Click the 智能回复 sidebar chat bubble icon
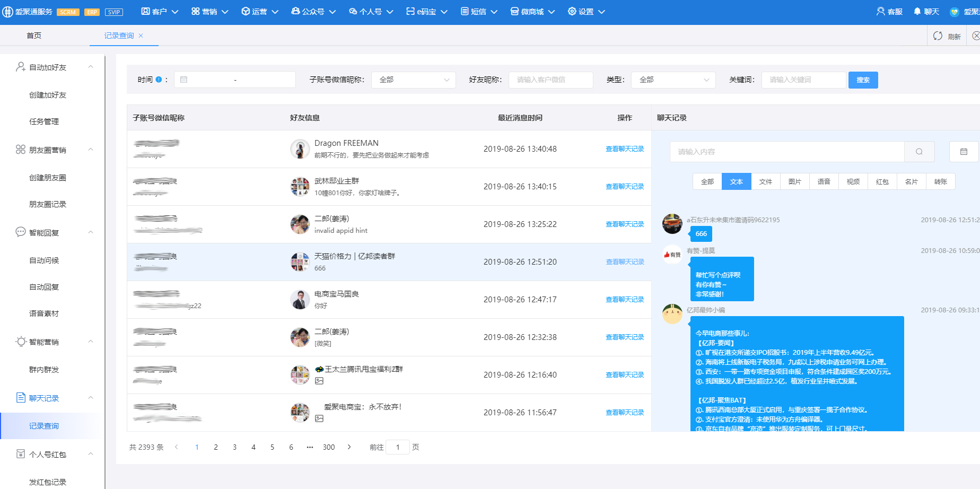 21,232
